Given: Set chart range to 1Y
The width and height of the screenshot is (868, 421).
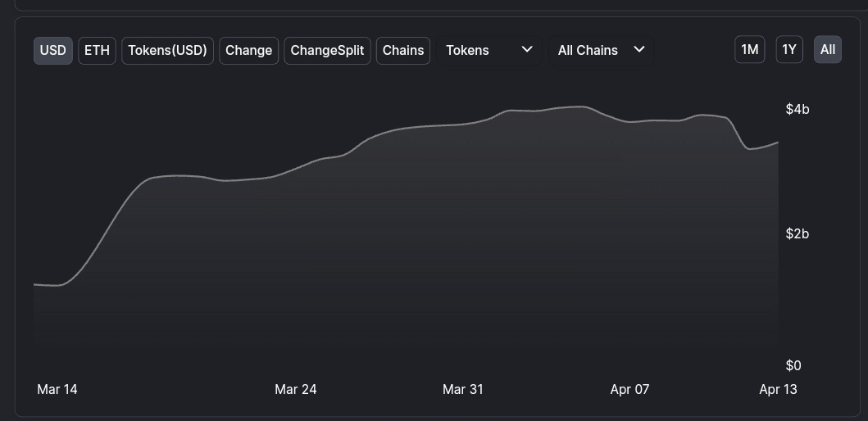Looking at the screenshot, I should (788, 50).
